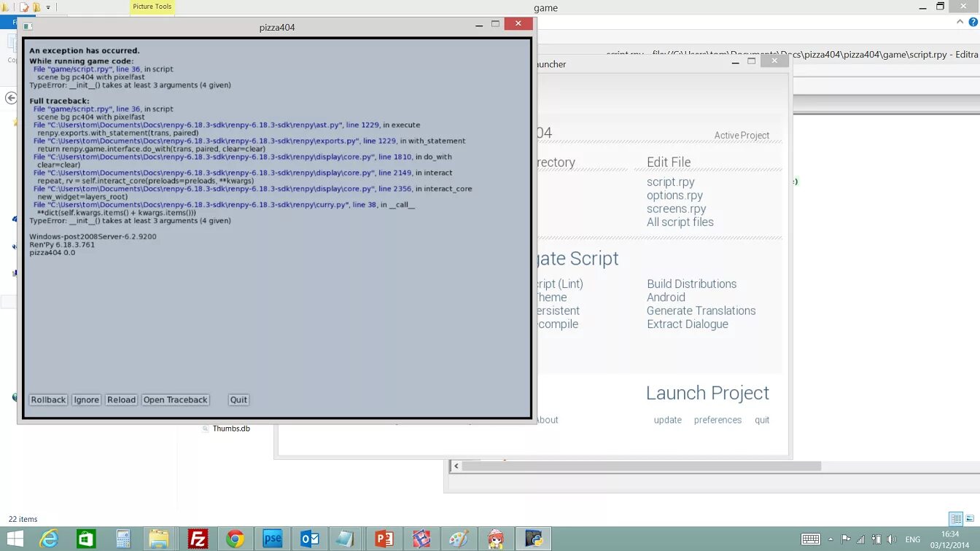Open the Python-icon taskbar window
980x551 pixels.
[534, 539]
